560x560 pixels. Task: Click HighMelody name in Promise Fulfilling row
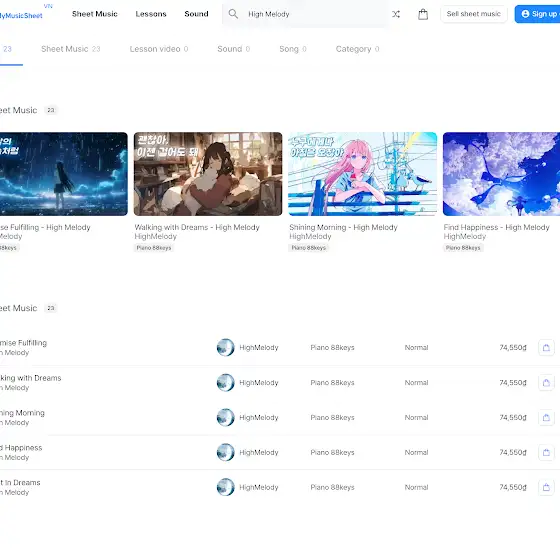click(259, 348)
